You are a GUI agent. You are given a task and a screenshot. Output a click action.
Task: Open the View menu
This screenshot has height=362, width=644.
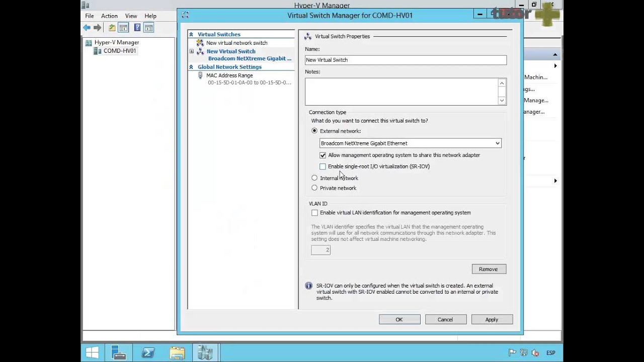131,16
